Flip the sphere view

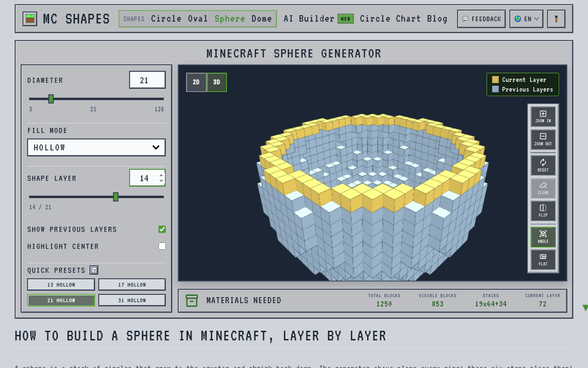[543, 211]
